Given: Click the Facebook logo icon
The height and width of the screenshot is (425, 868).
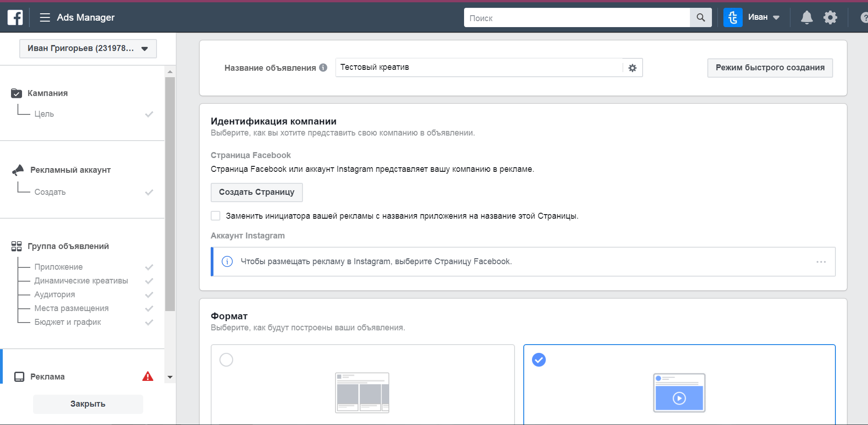Looking at the screenshot, I should (15, 17).
